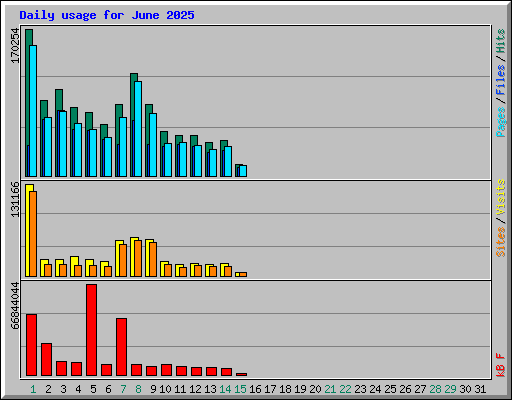
Task: Click the yellow visits bar for day 7
Action: (118, 258)
